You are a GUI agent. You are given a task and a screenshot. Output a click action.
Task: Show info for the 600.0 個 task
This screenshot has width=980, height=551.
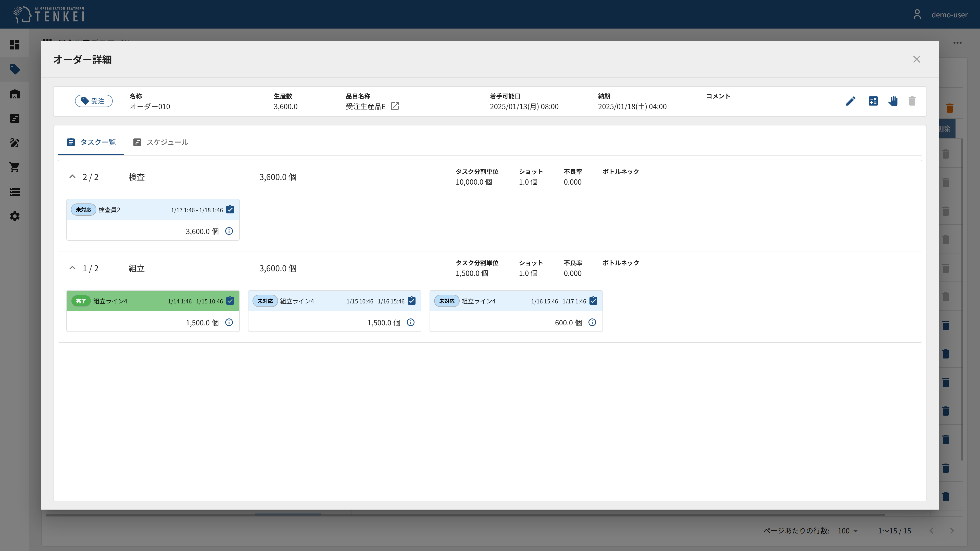(x=592, y=323)
